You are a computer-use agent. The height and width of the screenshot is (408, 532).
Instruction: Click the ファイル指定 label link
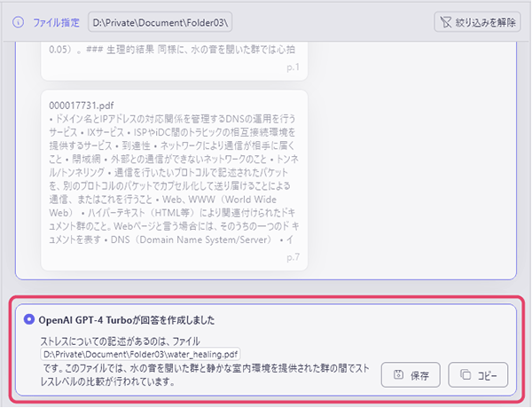coord(56,23)
